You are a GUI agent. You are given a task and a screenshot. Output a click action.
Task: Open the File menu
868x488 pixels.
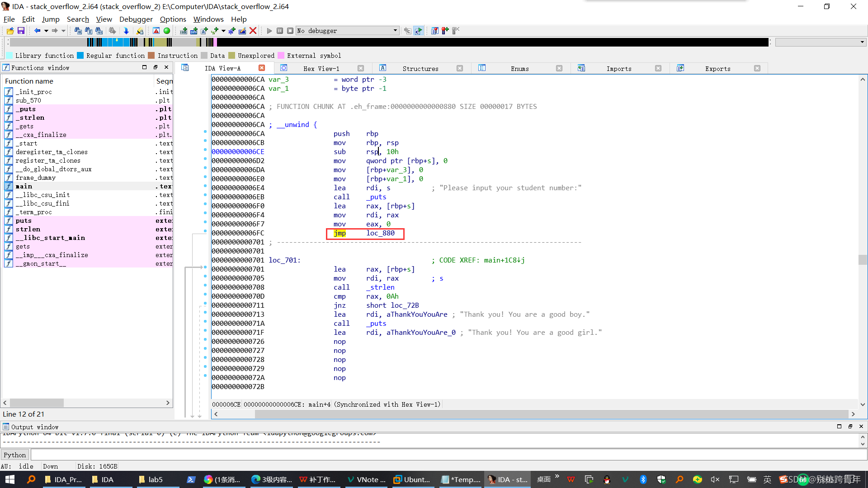[x=9, y=19]
